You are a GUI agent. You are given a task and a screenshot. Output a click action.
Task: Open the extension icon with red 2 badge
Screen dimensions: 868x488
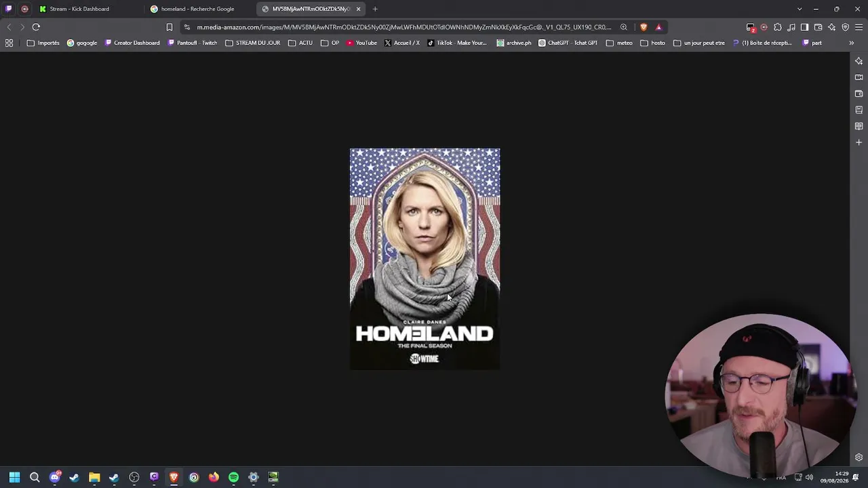point(751,28)
